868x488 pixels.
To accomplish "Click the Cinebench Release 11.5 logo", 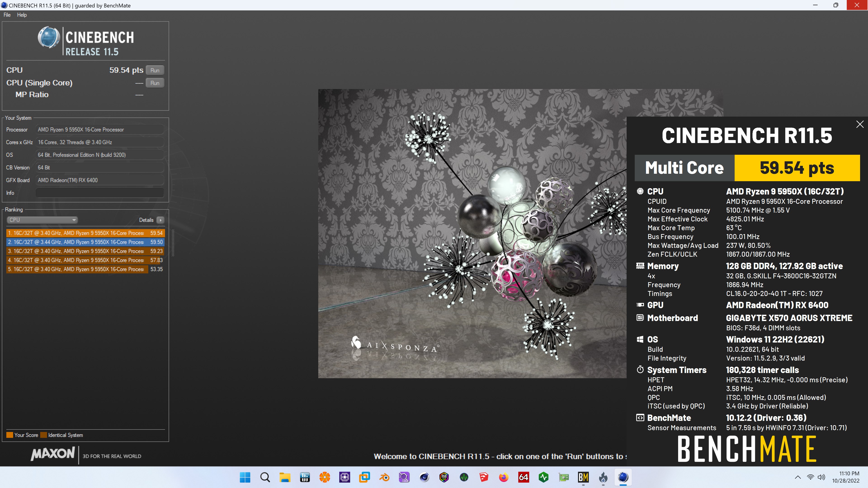I will click(86, 41).
